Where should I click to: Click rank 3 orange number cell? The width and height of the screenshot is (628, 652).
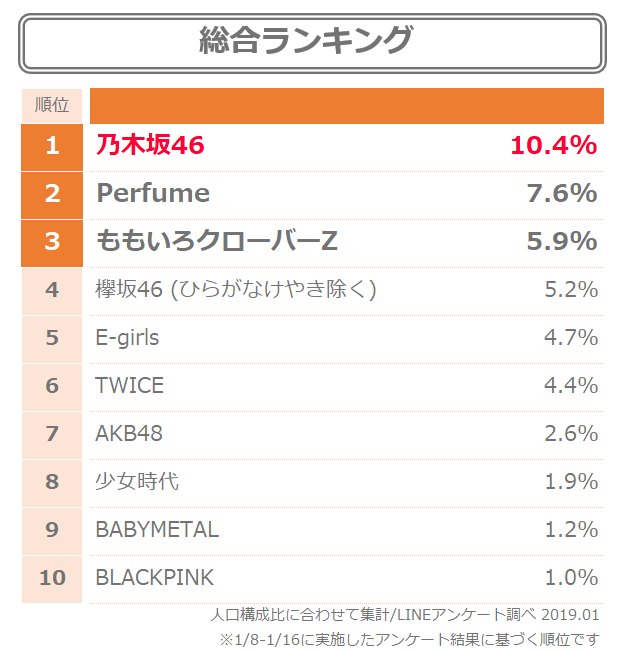coord(52,243)
